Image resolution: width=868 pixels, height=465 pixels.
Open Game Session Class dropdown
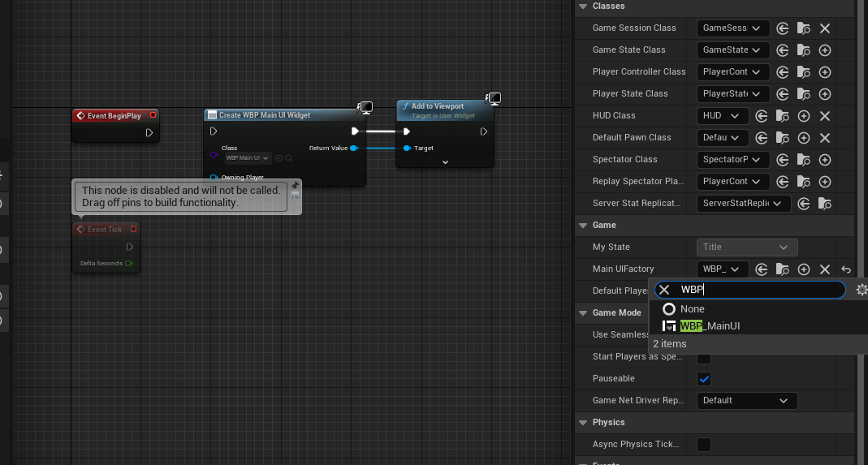[x=733, y=28]
